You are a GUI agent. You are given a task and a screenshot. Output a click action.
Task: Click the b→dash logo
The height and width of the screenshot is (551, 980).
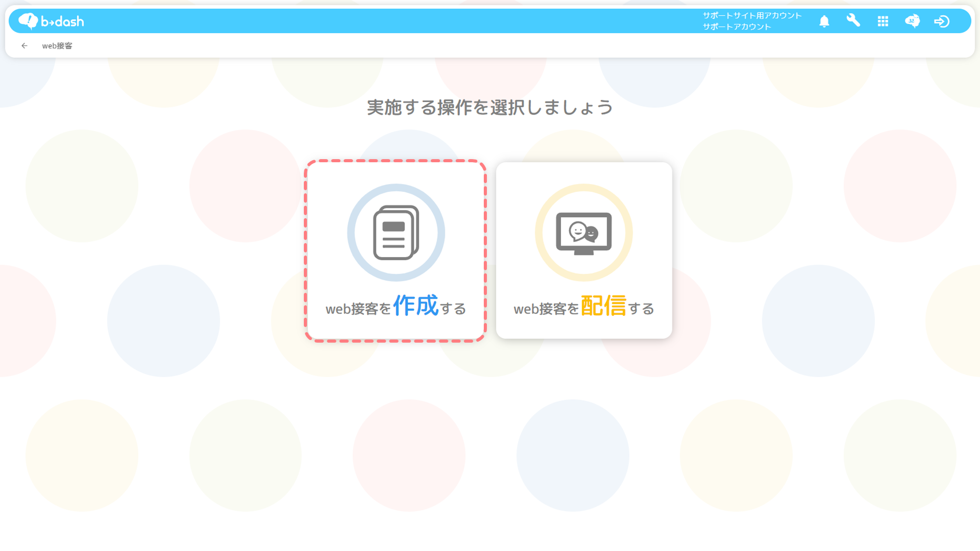(x=51, y=21)
